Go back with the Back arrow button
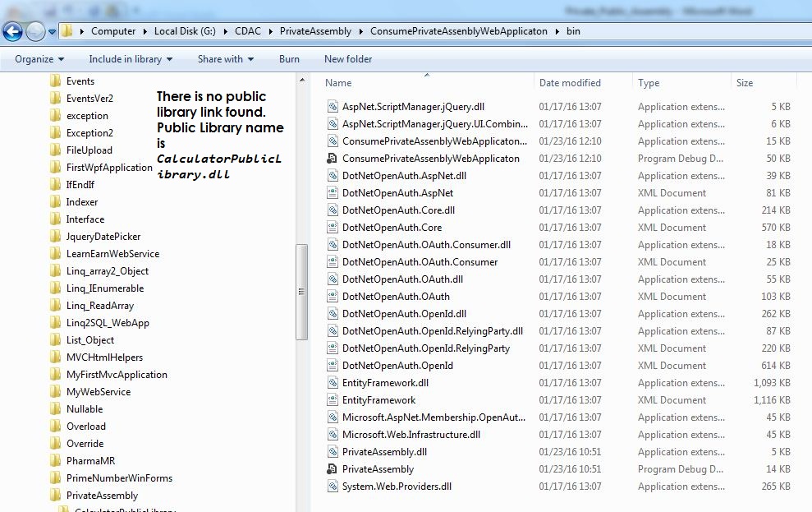 [12, 31]
